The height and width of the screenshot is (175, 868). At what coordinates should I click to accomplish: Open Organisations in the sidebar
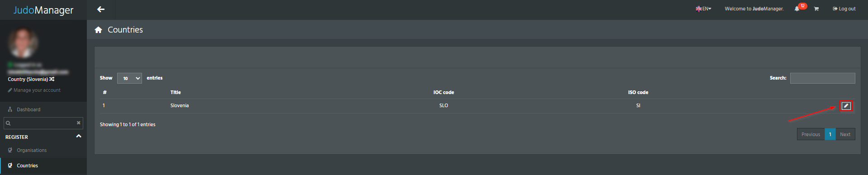pyautogui.click(x=32, y=150)
